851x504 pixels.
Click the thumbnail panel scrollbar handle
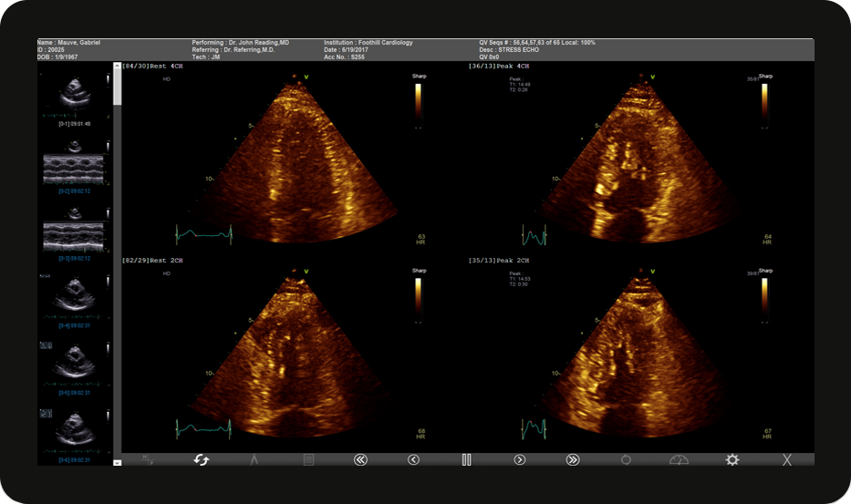(x=117, y=87)
